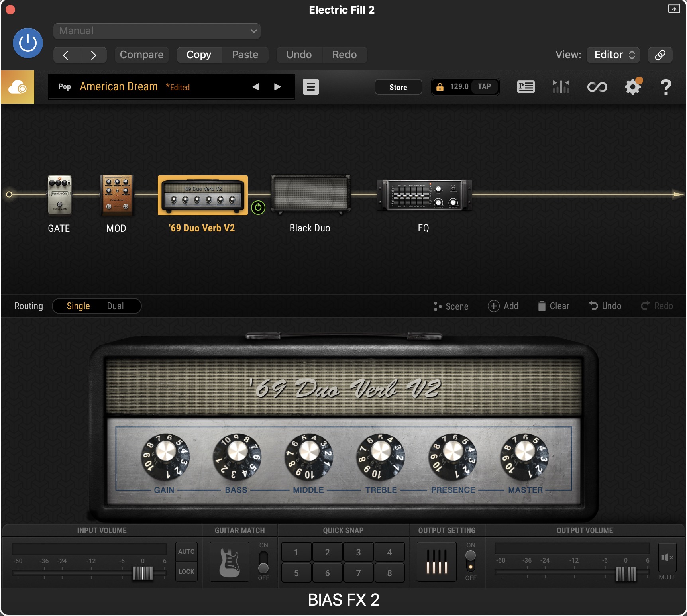Screen dimensions: 687x616
Task: Toggle the Output Setting on/off switch
Action: coord(471,561)
